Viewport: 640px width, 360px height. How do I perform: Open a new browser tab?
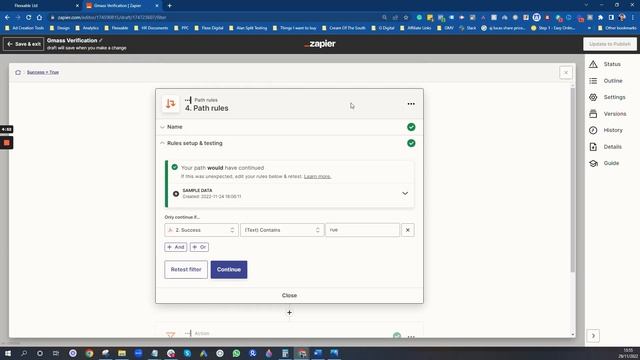pos(169,6)
